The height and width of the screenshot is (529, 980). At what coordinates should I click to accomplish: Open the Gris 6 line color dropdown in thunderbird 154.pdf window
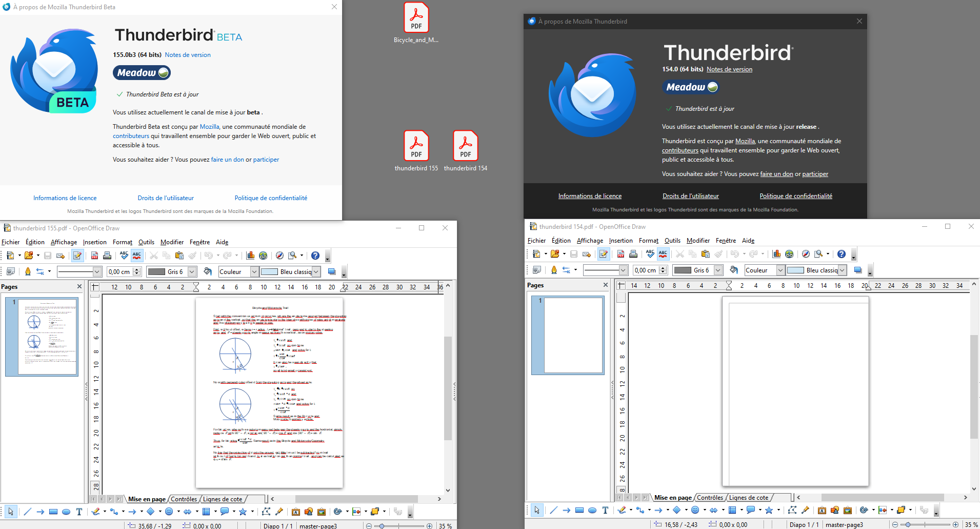click(718, 270)
